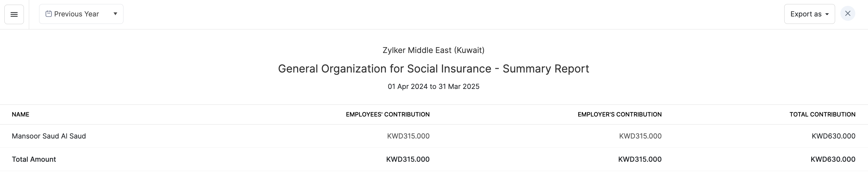Click the Summary Report title heading
The height and width of the screenshot is (176, 868).
(433, 69)
